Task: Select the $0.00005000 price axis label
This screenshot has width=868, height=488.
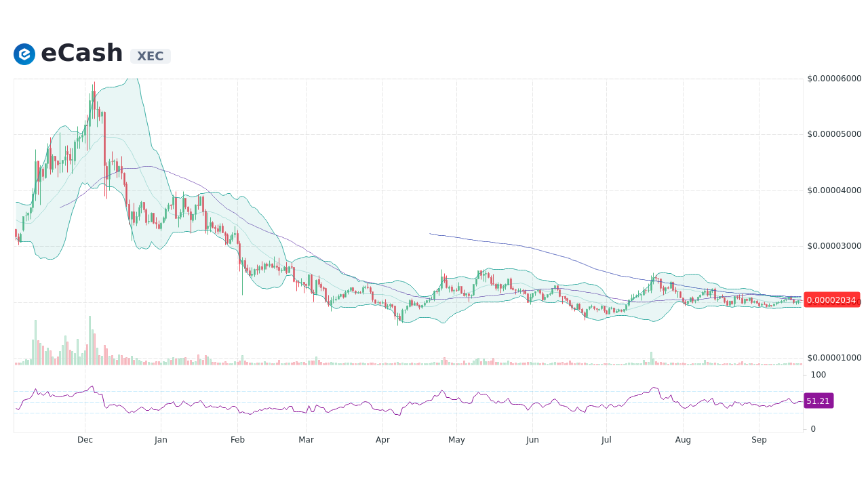Action: click(x=833, y=134)
